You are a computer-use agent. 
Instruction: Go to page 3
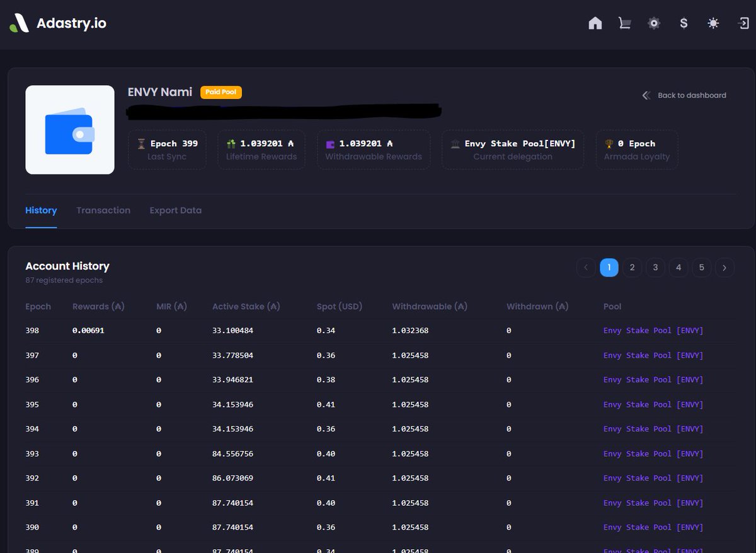pos(655,268)
